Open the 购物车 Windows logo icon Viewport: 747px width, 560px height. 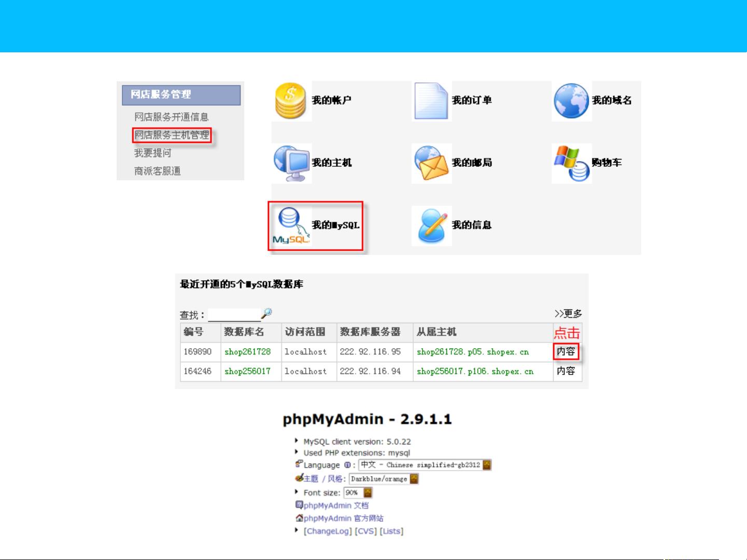(571, 163)
